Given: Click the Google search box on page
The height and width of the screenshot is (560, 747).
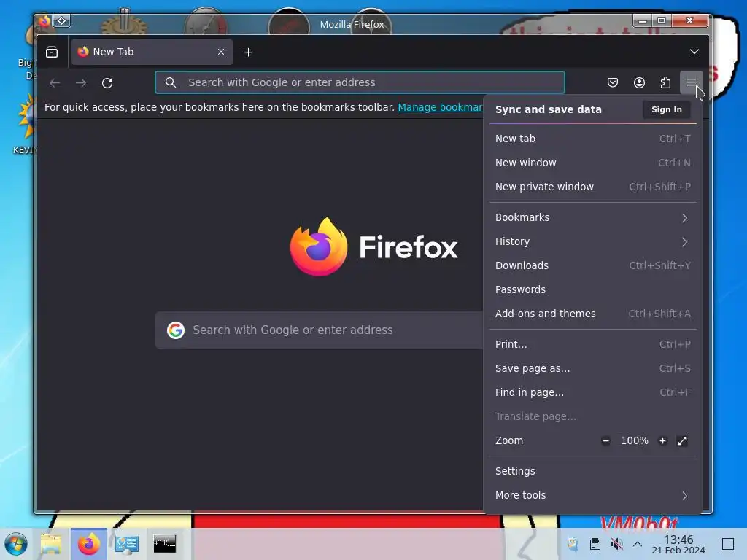Looking at the screenshot, I should pyautogui.click(x=320, y=330).
